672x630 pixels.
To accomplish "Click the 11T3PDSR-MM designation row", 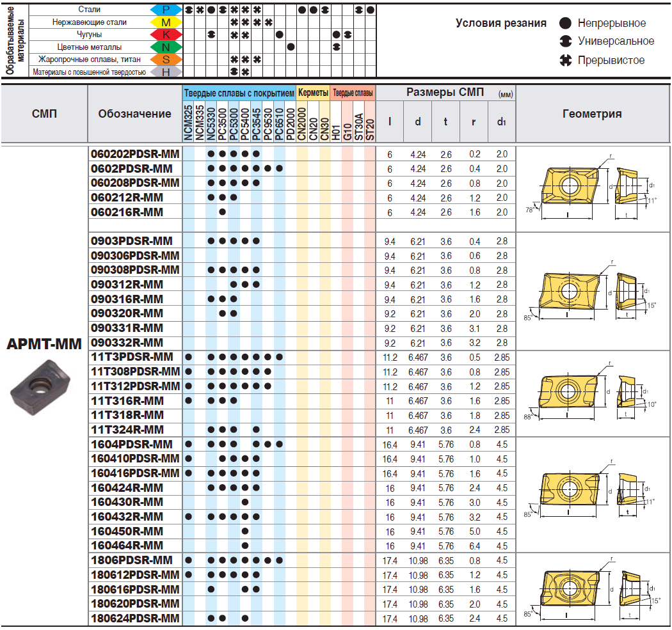I will click(x=132, y=357).
